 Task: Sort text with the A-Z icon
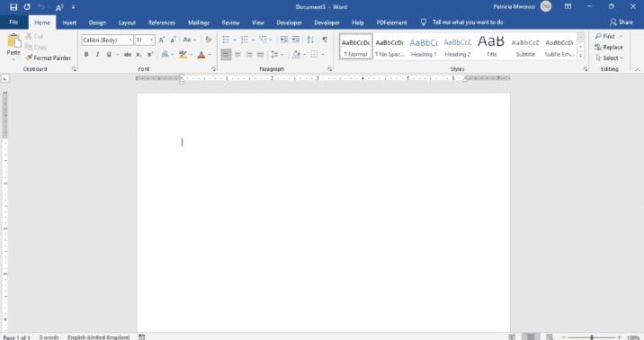(x=310, y=40)
